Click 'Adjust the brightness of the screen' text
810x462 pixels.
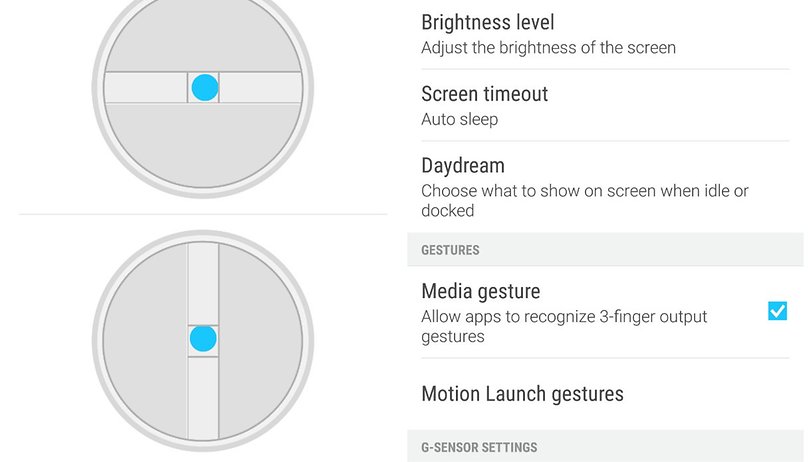548,48
